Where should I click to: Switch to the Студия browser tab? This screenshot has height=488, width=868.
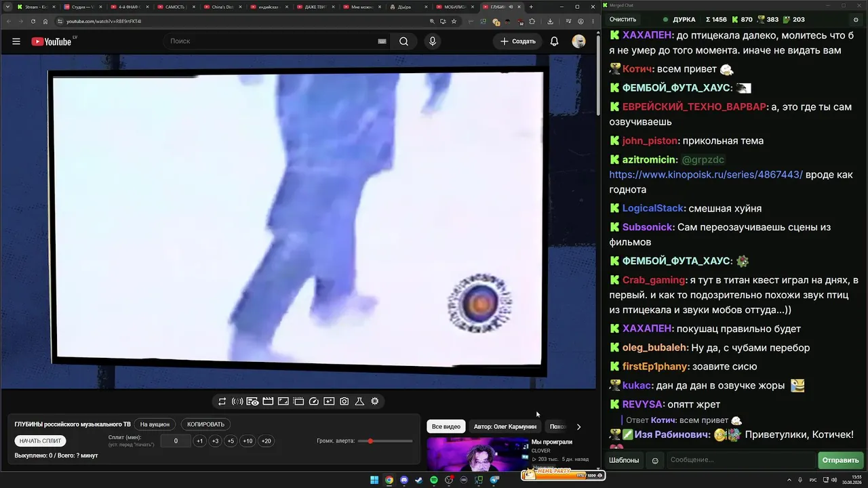83,7
